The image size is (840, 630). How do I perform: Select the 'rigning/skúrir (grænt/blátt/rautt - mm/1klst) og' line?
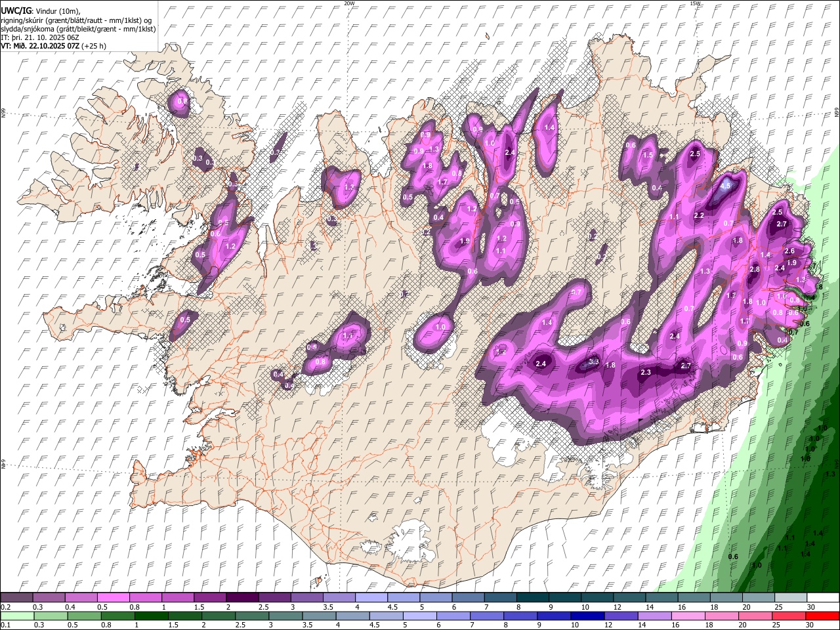[x=76, y=20]
